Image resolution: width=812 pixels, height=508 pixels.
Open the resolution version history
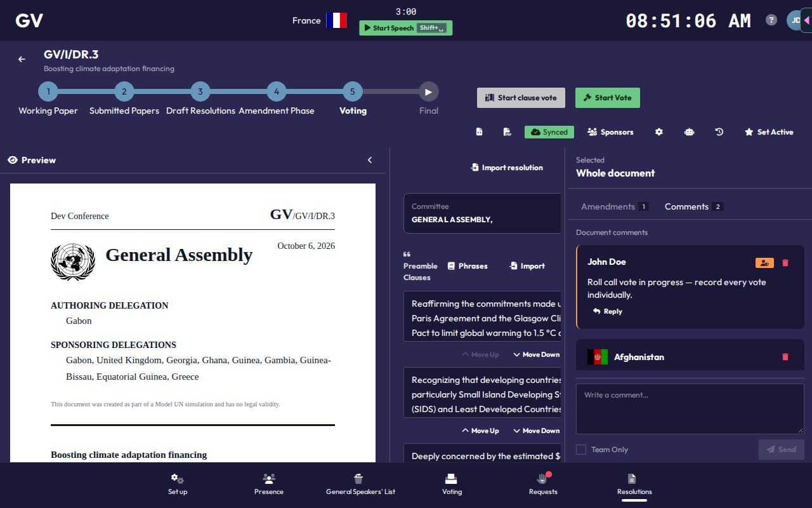click(719, 132)
